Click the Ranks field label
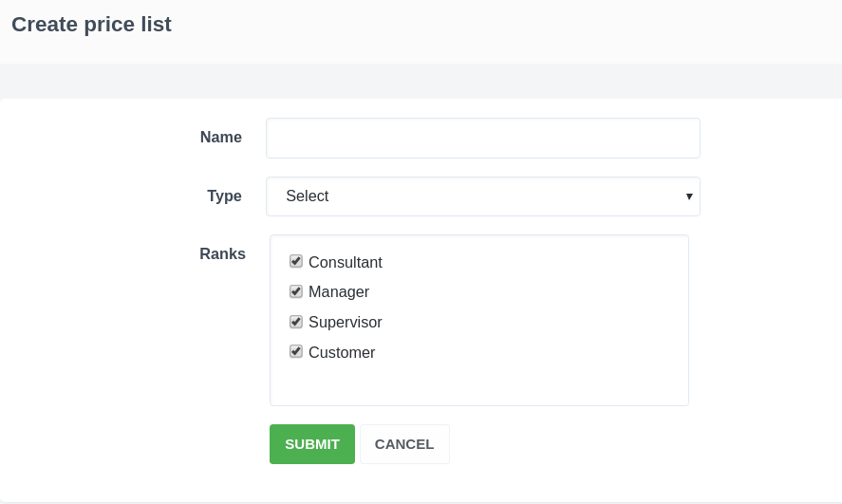The image size is (842, 504). (x=222, y=254)
